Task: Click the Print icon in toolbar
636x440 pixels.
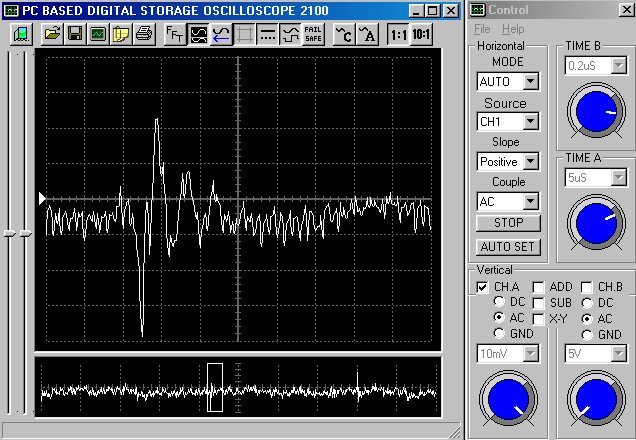Action: (x=144, y=33)
